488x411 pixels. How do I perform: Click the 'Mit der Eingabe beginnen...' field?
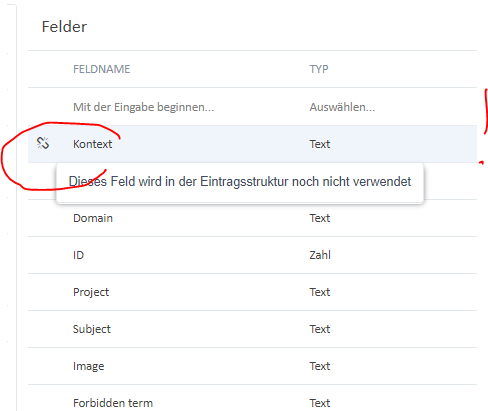(143, 107)
